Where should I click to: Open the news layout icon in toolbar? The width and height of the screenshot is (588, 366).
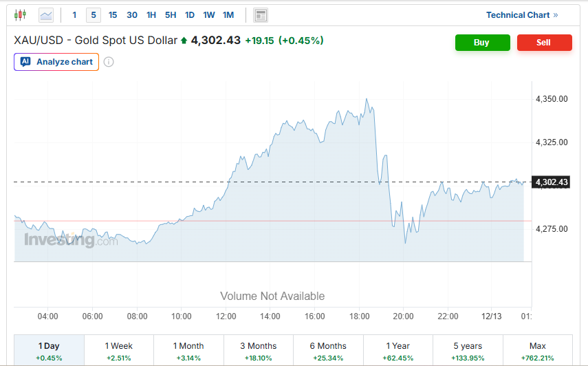point(261,14)
